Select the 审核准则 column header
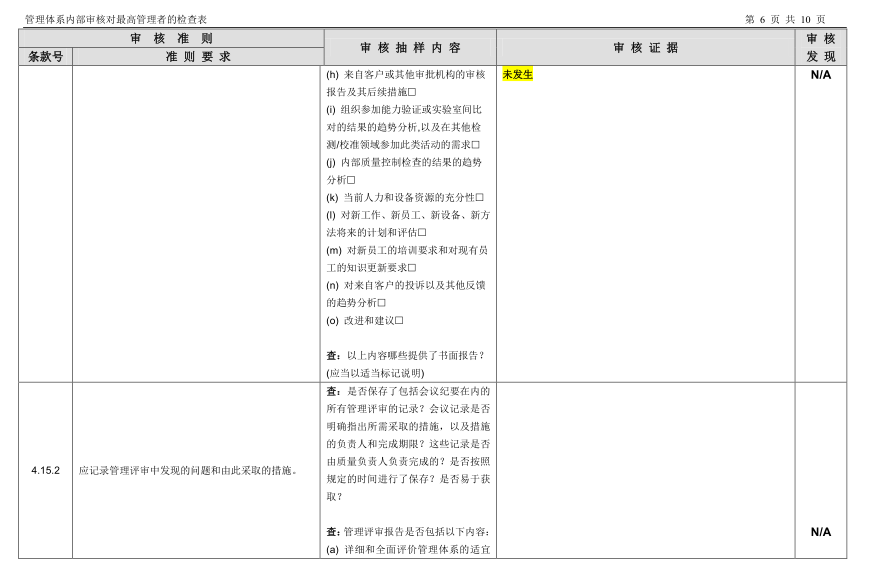 point(171,38)
